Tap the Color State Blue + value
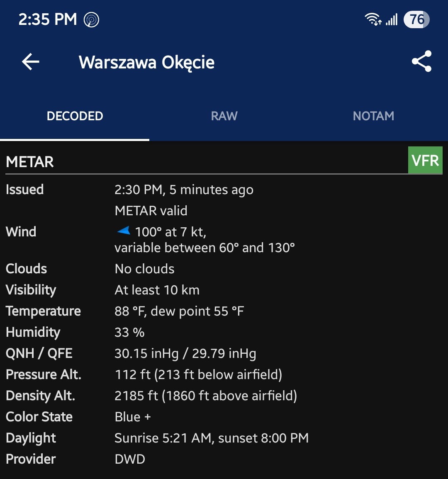448x479 pixels. 133,417
